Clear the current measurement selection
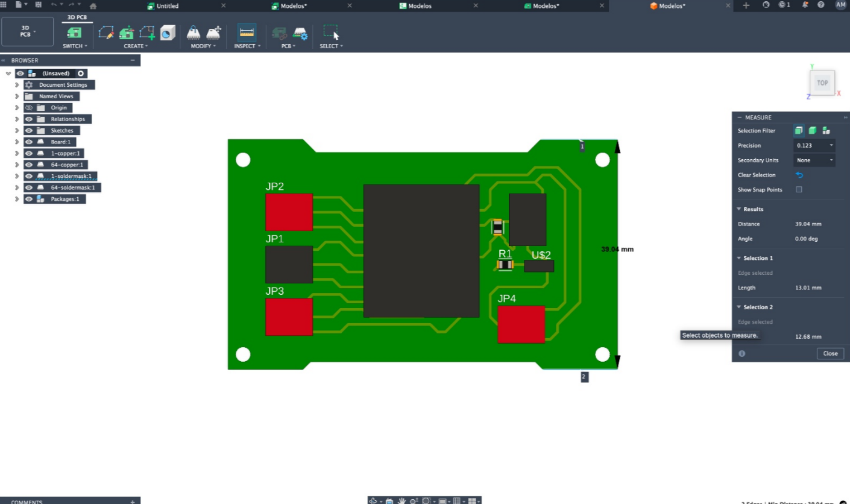This screenshot has height=504, width=850. pos(799,175)
